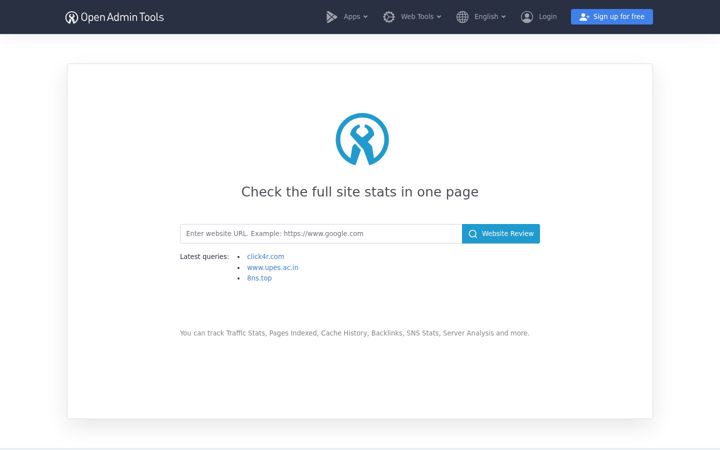Click the 'Open Admin Tools' header text

point(122,17)
